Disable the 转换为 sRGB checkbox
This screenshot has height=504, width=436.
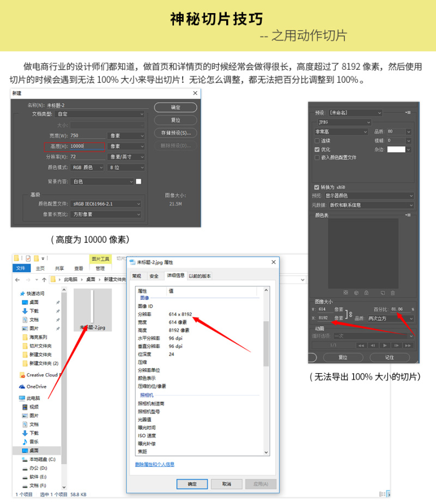[317, 187]
